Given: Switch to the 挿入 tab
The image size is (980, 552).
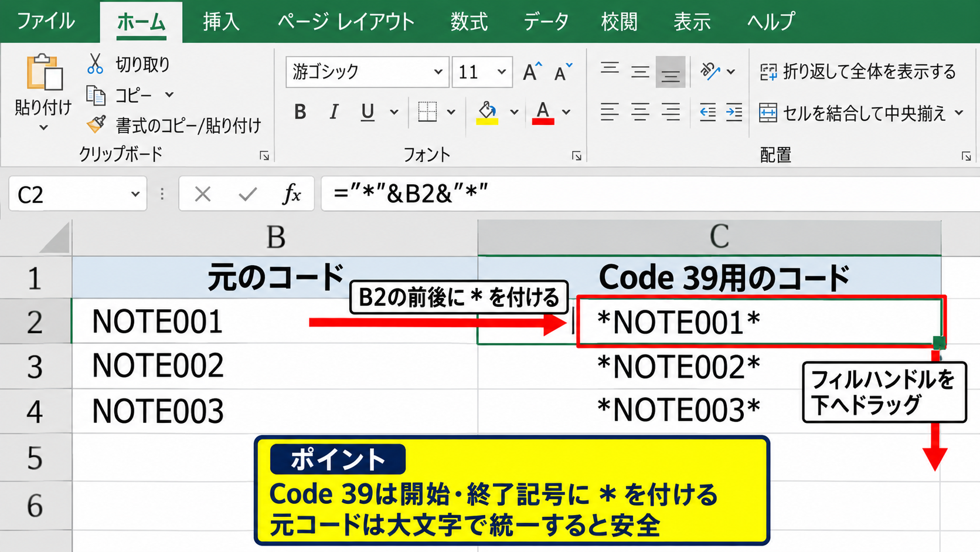Looking at the screenshot, I should coord(221,22).
